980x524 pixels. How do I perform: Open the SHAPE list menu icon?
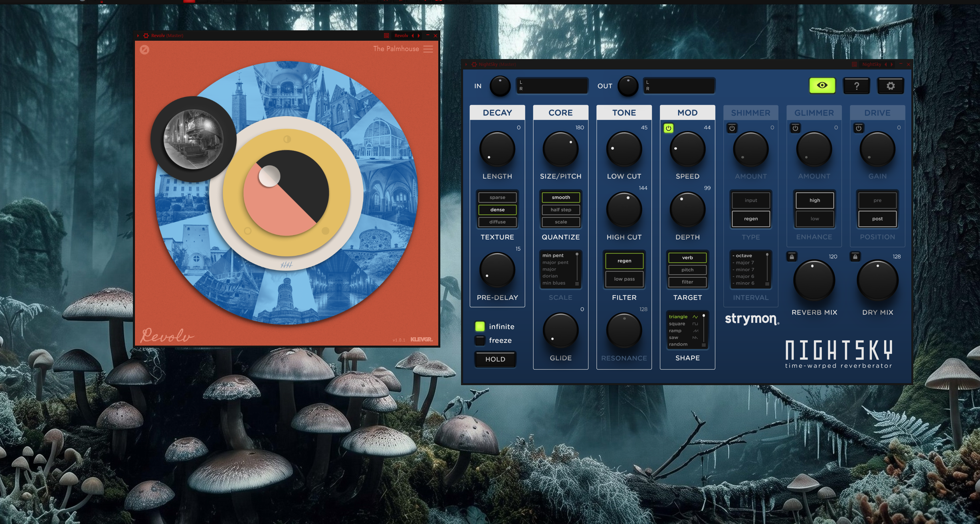coord(704,345)
